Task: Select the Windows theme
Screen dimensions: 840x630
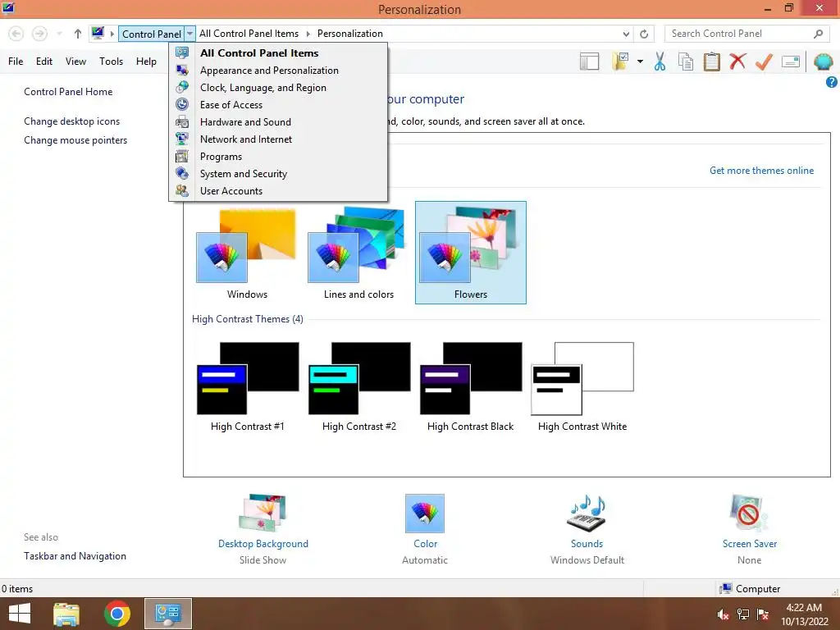Action: click(x=247, y=253)
